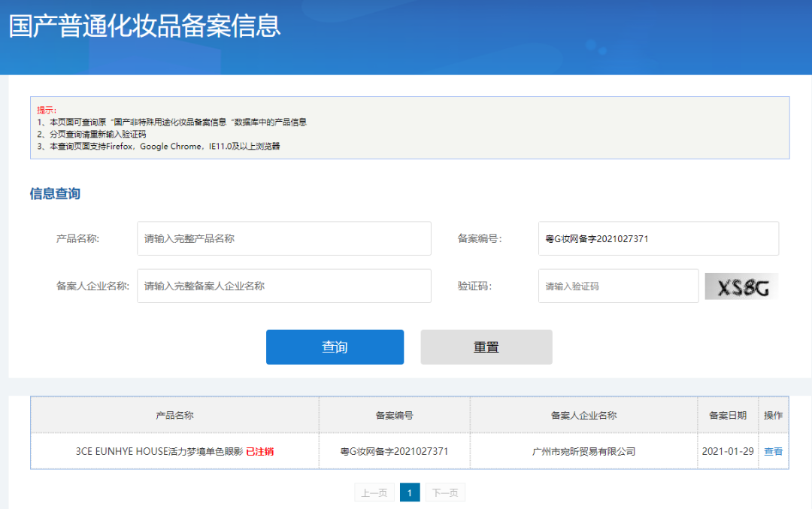The height and width of the screenshot is (509, 812).
Task: Click the 验证码 input box
Action: tap(618, 286)
